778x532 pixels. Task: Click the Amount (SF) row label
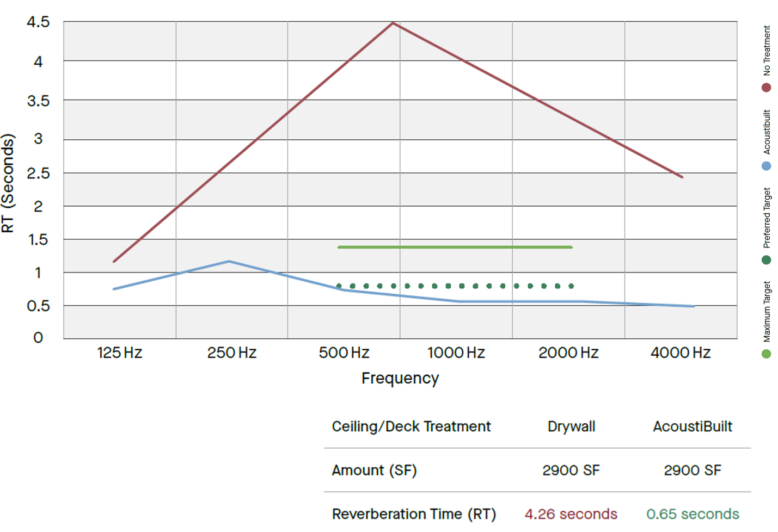[374, 470]
